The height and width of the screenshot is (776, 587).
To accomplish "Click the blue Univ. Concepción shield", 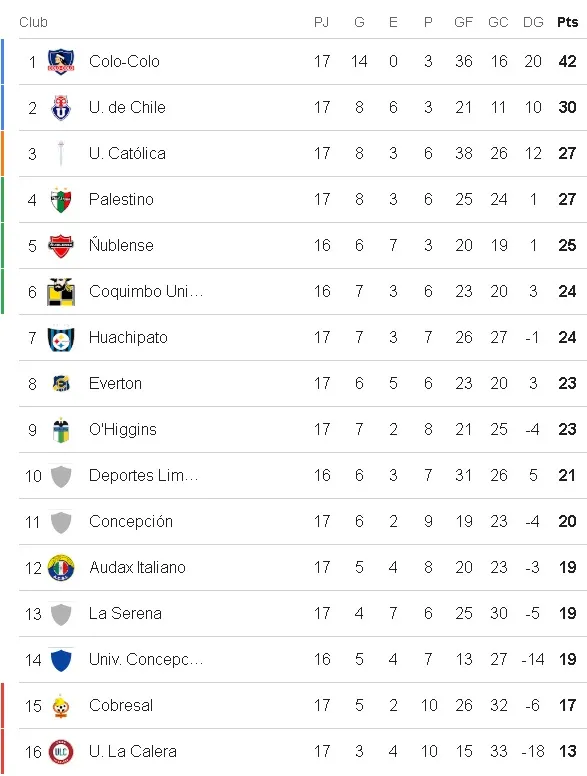I will (61, 660).
